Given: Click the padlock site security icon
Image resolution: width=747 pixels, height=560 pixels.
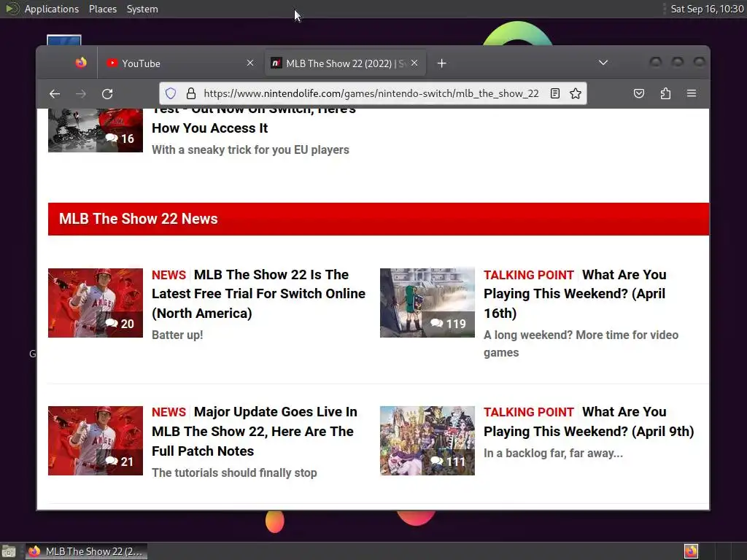Looking at the screenshot, I should [190, 93].
